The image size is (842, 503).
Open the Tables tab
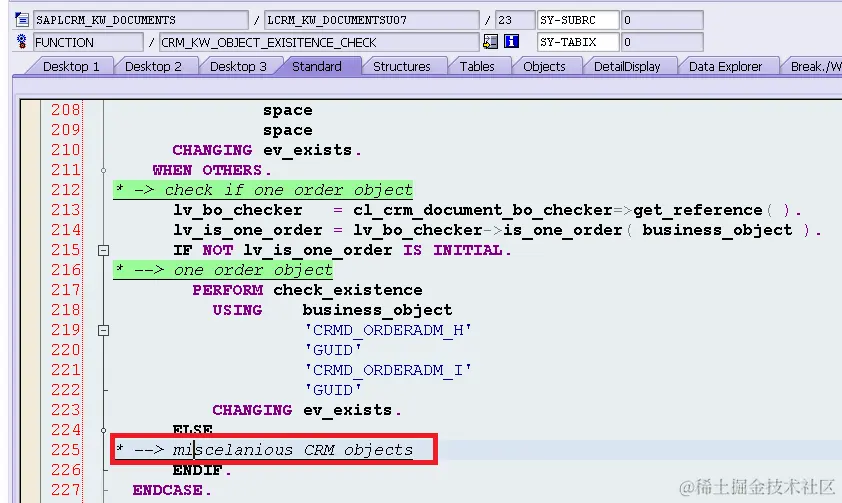point(477,67)
